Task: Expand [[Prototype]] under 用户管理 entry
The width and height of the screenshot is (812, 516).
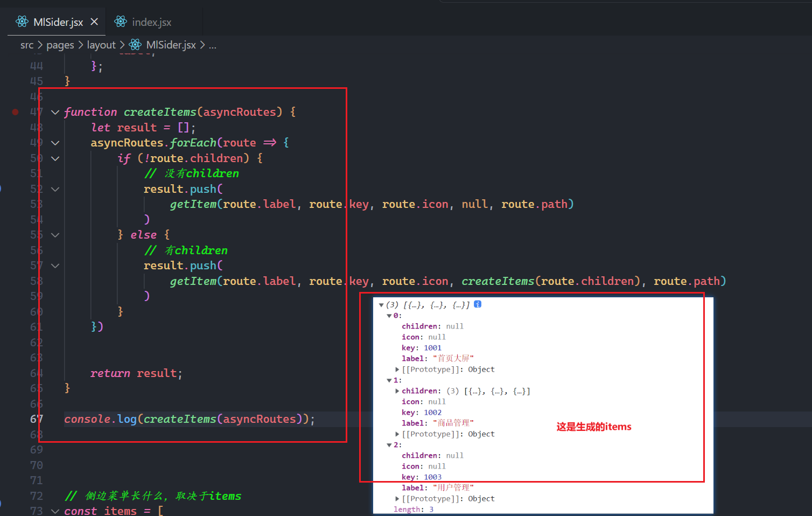Action: 397,499
